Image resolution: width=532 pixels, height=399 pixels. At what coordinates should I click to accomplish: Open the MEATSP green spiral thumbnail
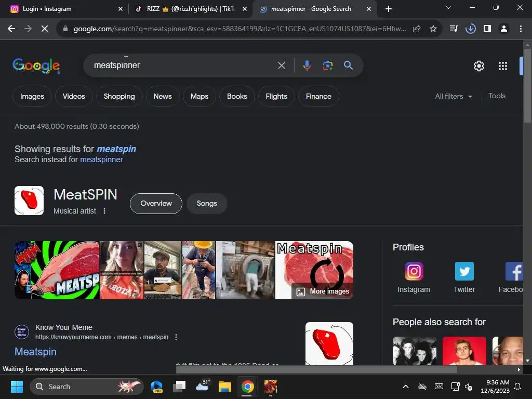57,270
